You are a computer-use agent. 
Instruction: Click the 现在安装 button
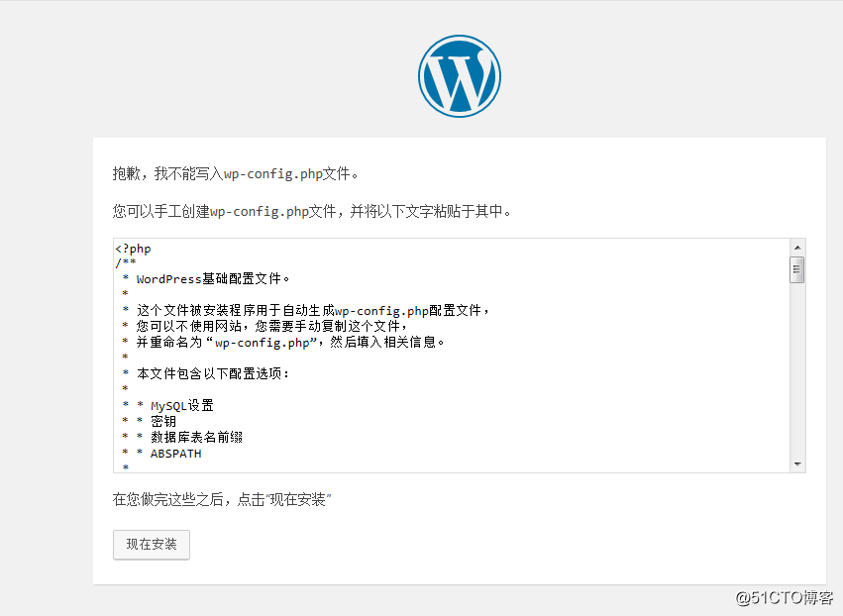click(152, 545)
